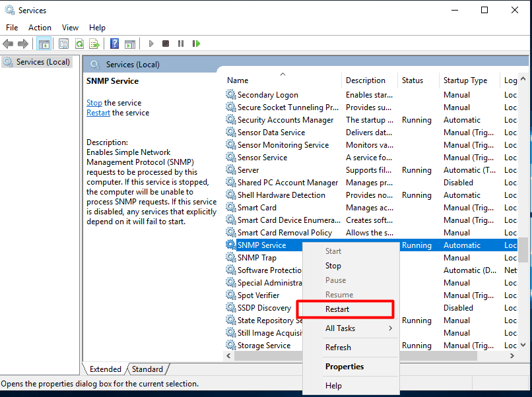Screen dimensions: 532x397
Task: Select the Still Image Acquisition row
Action: tap(263, 333)
